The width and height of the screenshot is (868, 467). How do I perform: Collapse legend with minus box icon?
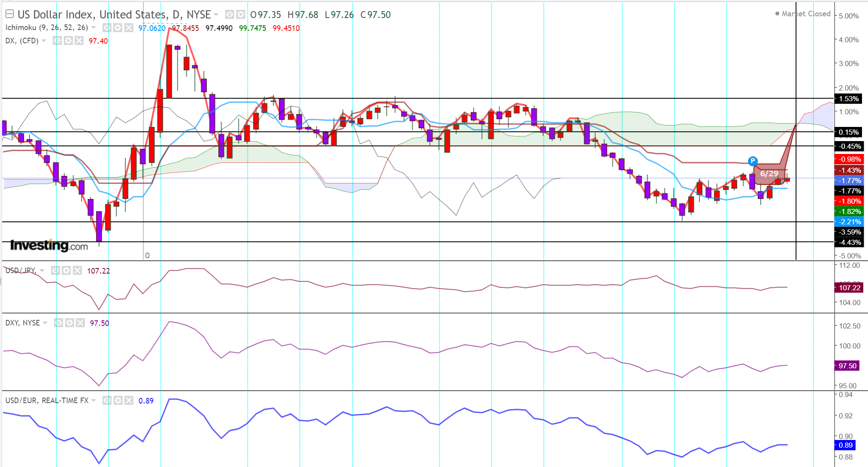pyautogui.click(x=9, y=14)
